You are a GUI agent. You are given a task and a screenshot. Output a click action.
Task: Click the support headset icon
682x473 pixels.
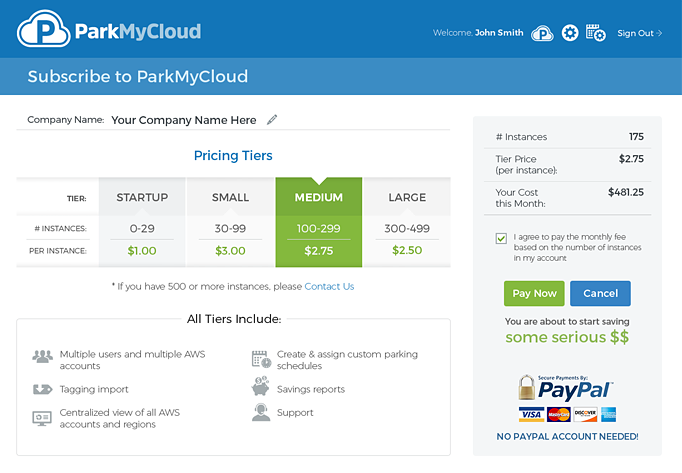[x=261, y=412]
